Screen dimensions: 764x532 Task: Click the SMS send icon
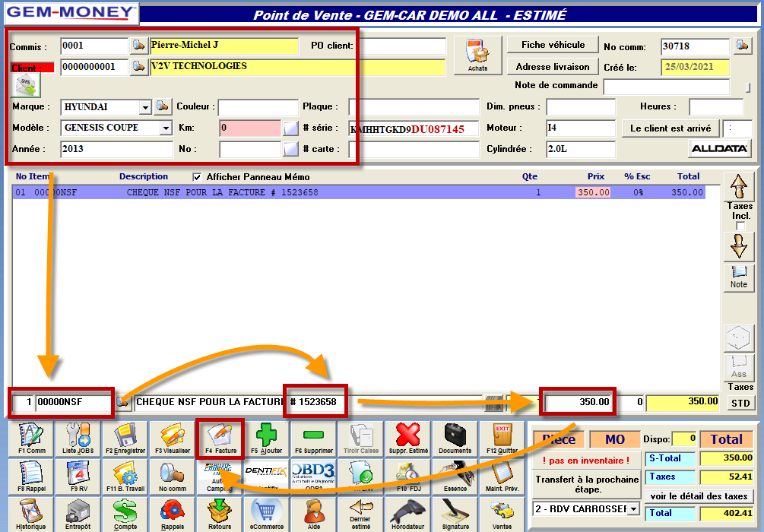[26, 86]
